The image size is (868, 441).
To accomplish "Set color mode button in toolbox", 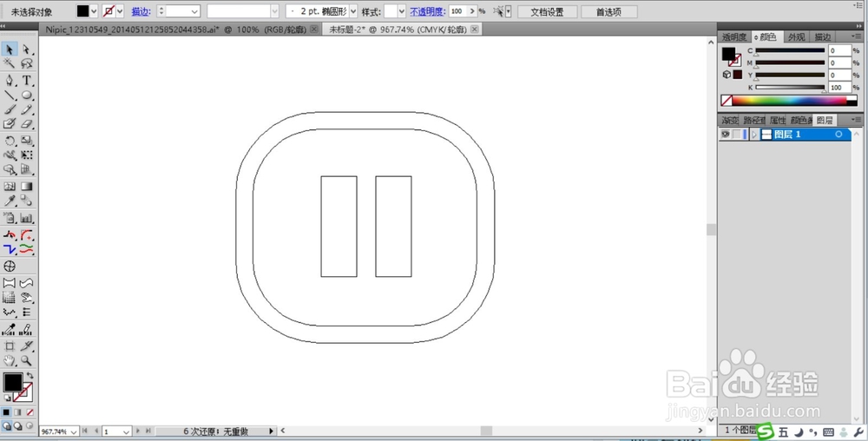I will click(6, 412).
